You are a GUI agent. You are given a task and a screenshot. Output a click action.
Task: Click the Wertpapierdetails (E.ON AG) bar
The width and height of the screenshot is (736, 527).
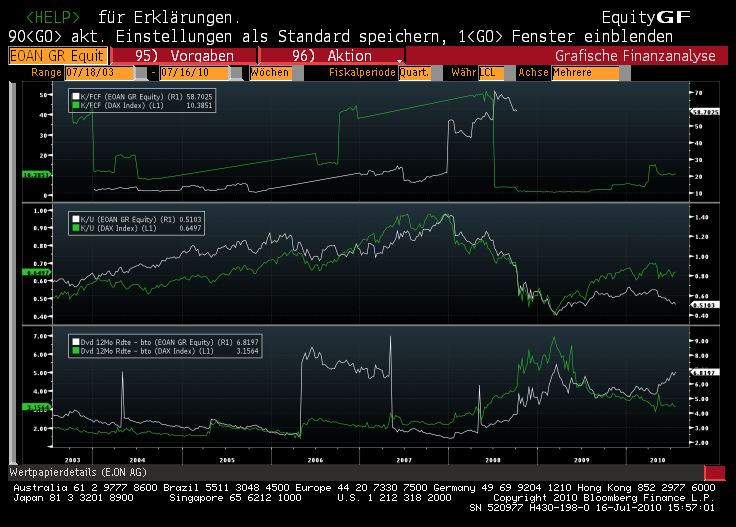pos(356,473)
